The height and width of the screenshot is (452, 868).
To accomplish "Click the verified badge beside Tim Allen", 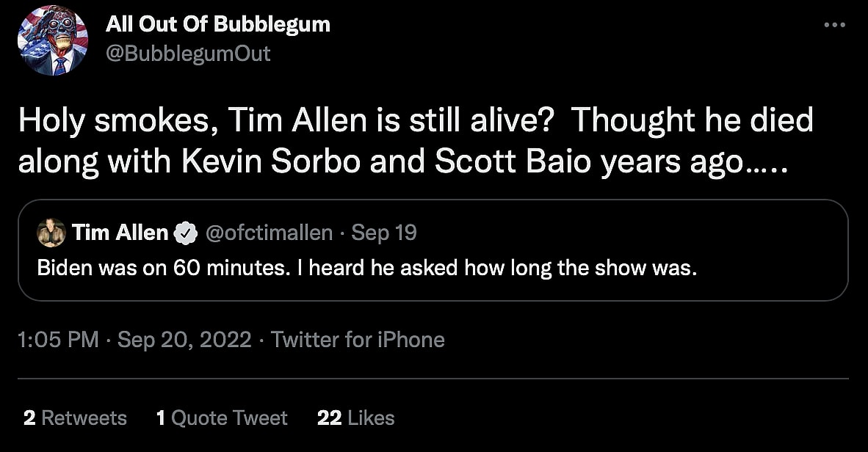I will click(x=185, y=234).
